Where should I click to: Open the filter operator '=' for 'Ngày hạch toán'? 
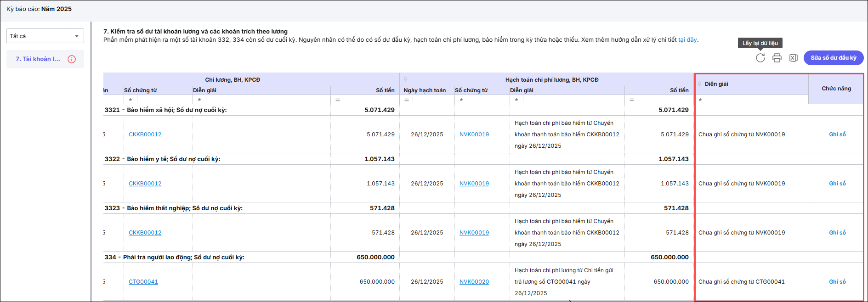point(407,100)
